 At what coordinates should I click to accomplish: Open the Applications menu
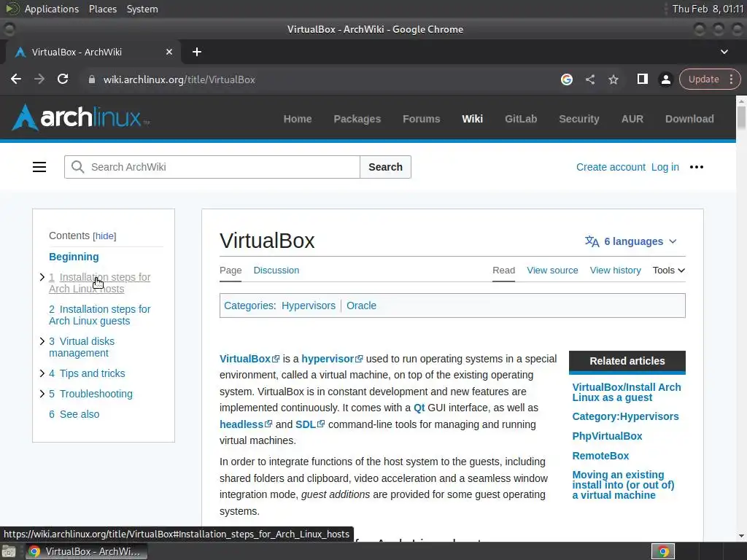click(52, 9)
